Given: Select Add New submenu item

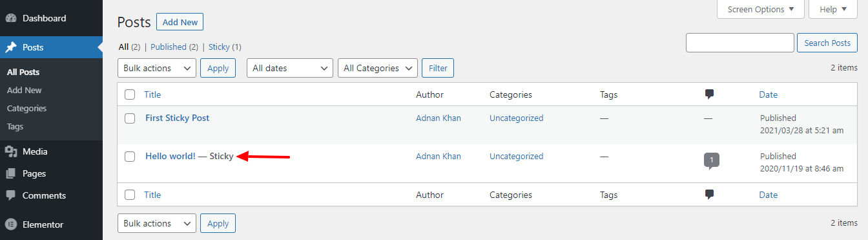Looking at the screenshot, I should click(x=24, y=90).
